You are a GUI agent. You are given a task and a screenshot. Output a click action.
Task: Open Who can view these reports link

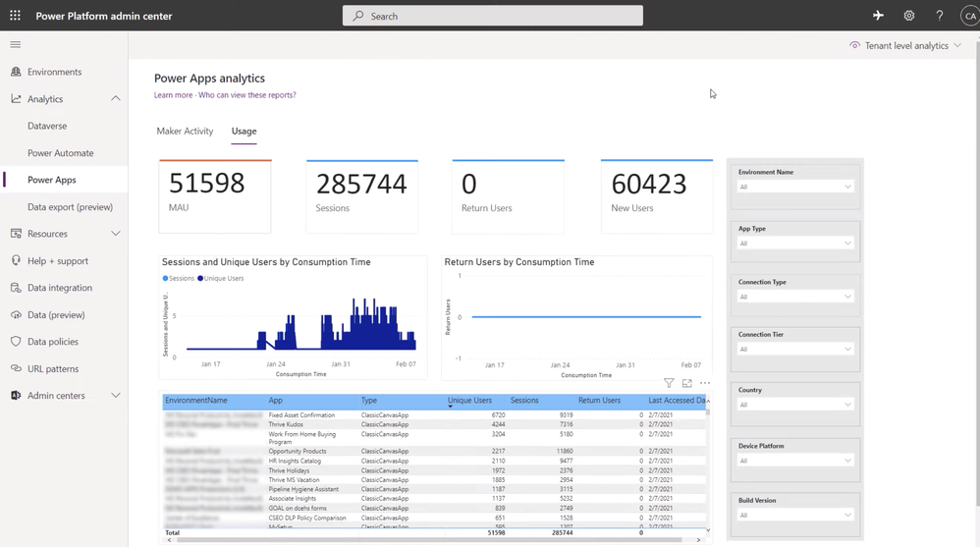pyautogui.click(x=247, y=95)
